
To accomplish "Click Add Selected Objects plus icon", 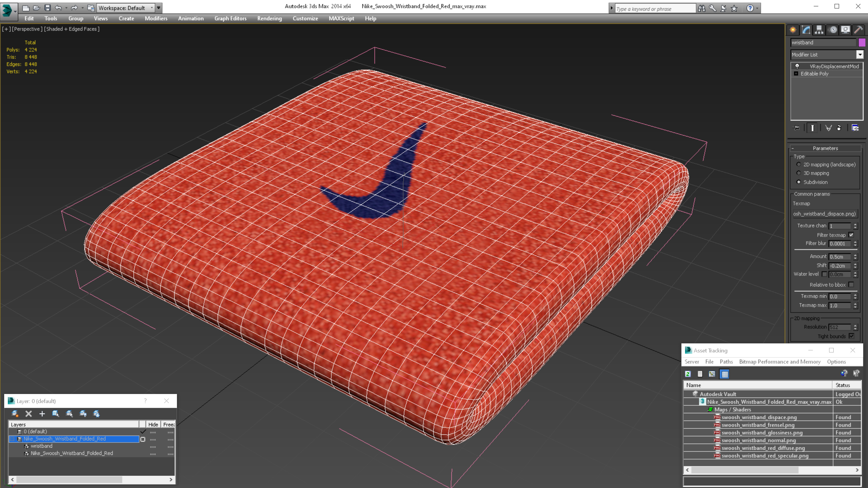I will (x=42, y=414).
